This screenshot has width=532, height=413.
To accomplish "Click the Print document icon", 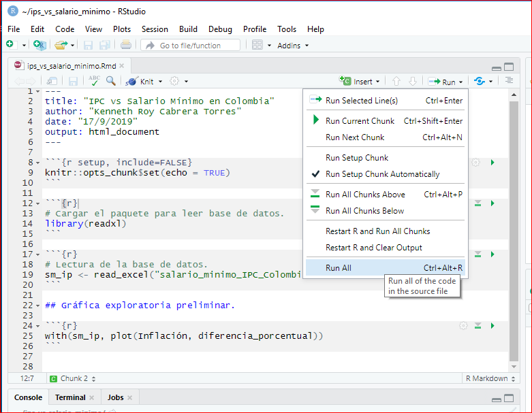I will (x=126, y=45).
